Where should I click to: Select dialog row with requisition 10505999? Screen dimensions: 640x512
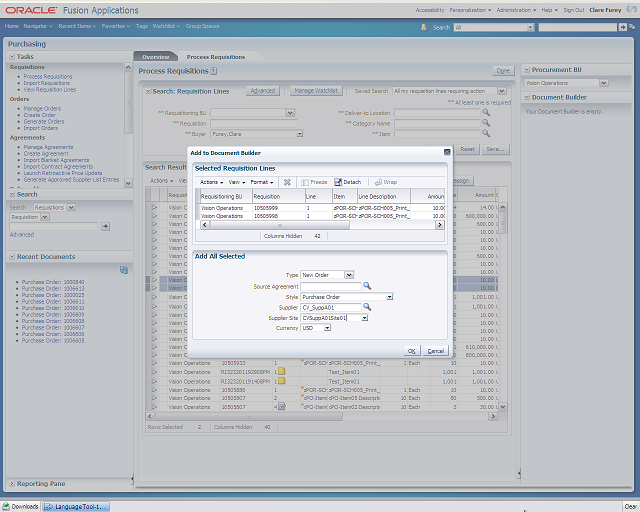(x=320, y=208)
